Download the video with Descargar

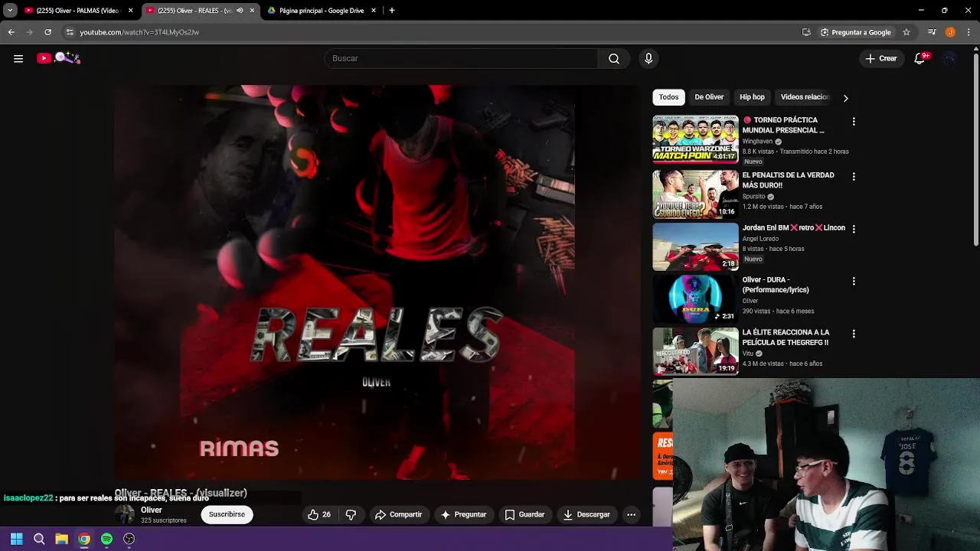586,515
